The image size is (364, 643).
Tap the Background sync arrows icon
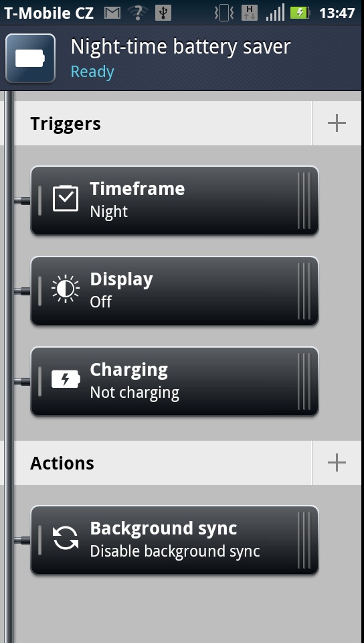pyautogui.click(x=66, y=538)
